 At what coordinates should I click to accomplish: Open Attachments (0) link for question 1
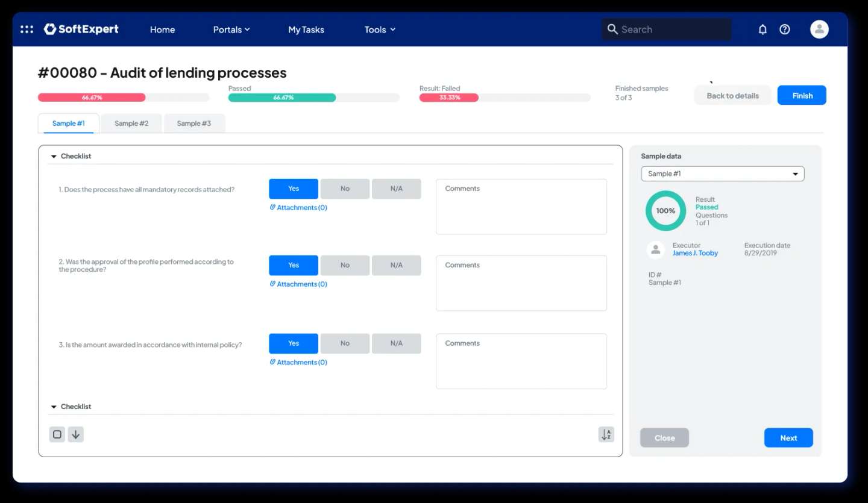pyautogui.click(x=299, y=208)
